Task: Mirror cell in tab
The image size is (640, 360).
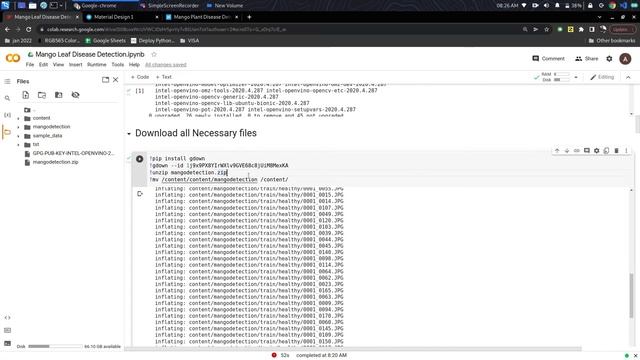Action: tap(607, 151)
